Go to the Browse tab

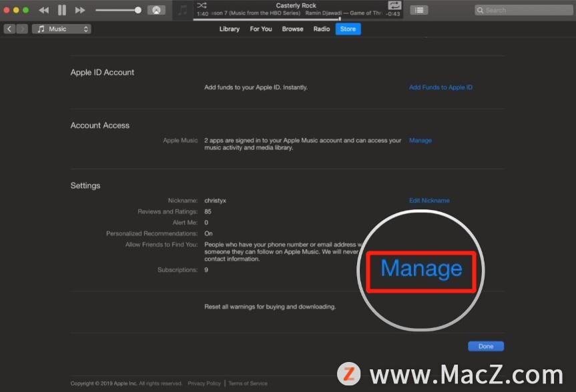point(292,29)
